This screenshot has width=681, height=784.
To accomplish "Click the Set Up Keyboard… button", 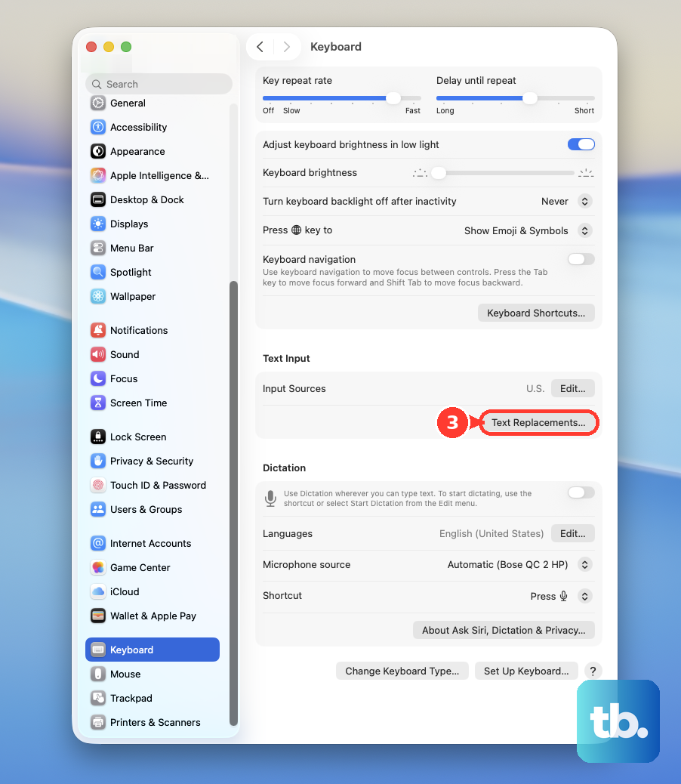I will pos(526,671).
